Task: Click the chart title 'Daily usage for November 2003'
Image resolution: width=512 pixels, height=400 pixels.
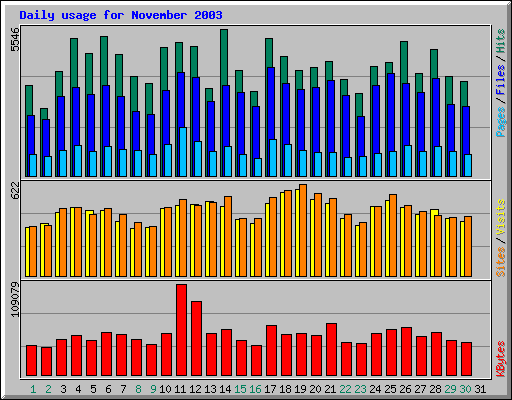Action: click(121, 16)
